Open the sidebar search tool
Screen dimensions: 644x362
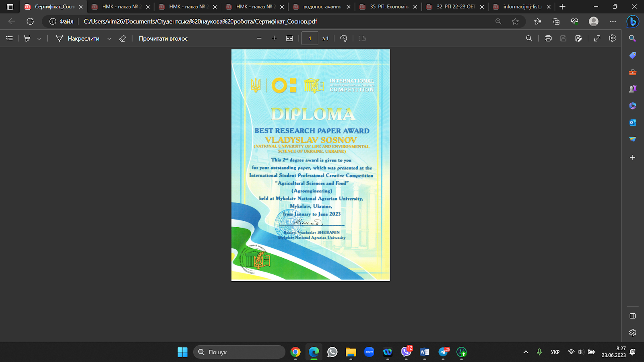pyautogui.click(x=633, y=39)
